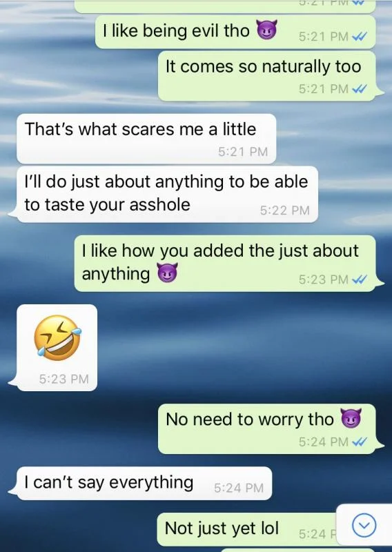Tap the 'I like being evil tho' text
392x552 pixels.
(x=176, y=30)
